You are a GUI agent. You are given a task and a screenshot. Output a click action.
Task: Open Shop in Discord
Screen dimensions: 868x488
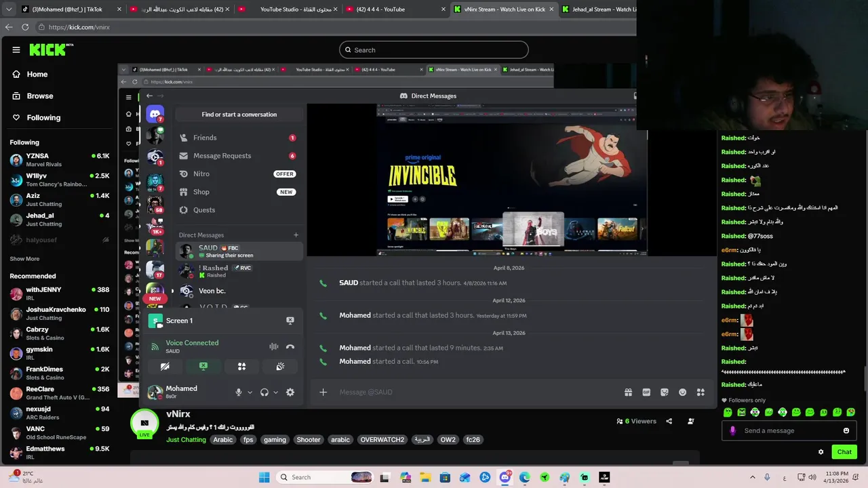[238, 192]
